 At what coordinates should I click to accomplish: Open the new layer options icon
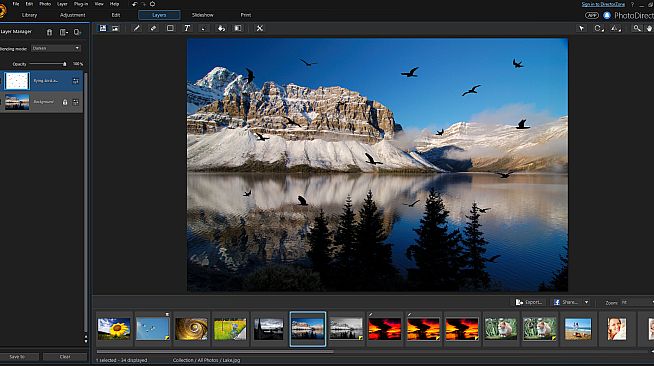[63, 32]
